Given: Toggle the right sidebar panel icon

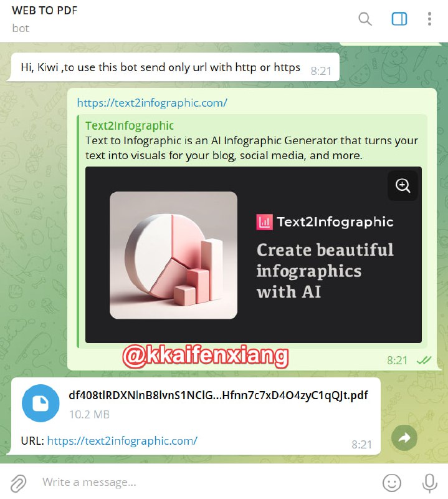Looking at the screenshot, I should 399,19.
